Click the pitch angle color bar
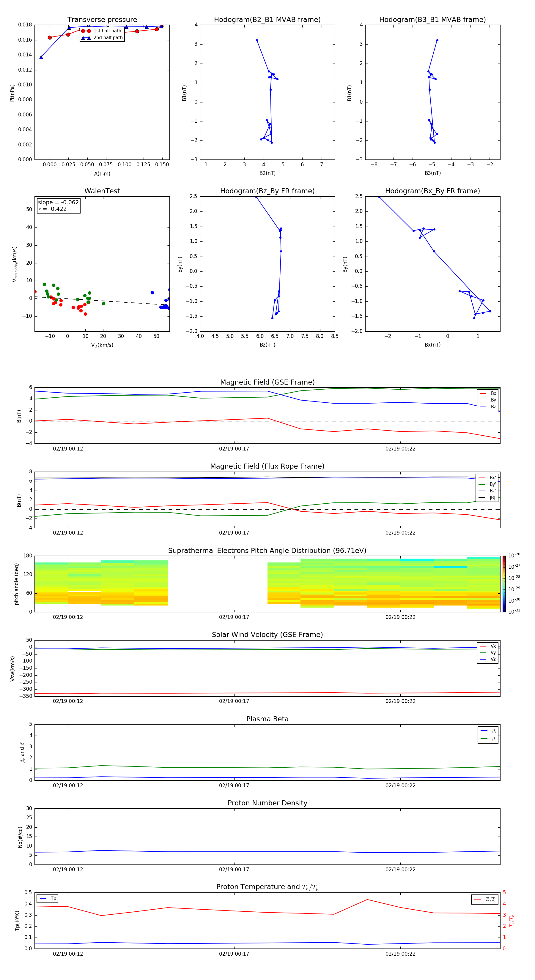The image size is (535, 980). (x=504, y=584)
